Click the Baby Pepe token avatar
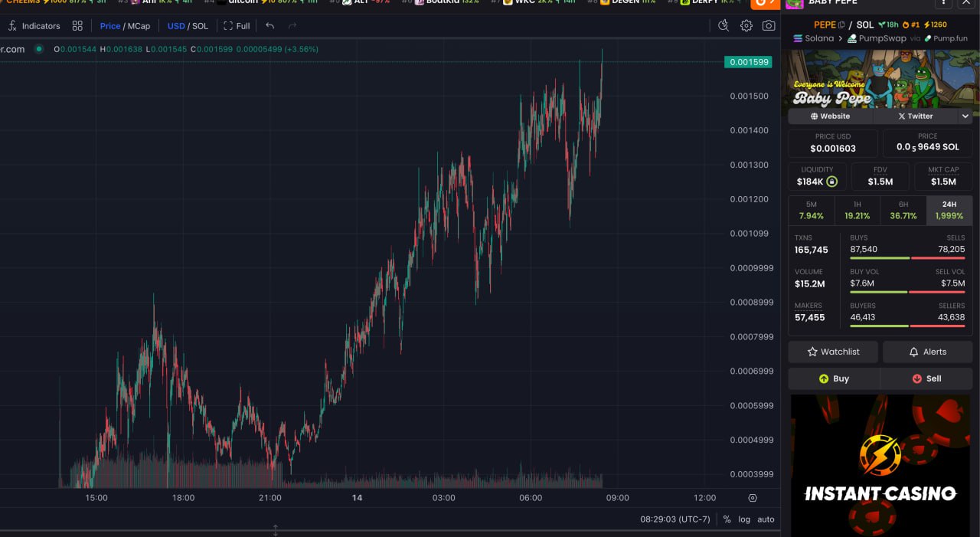Viewport: 980px width, 537px height. [x=794, y=3]
